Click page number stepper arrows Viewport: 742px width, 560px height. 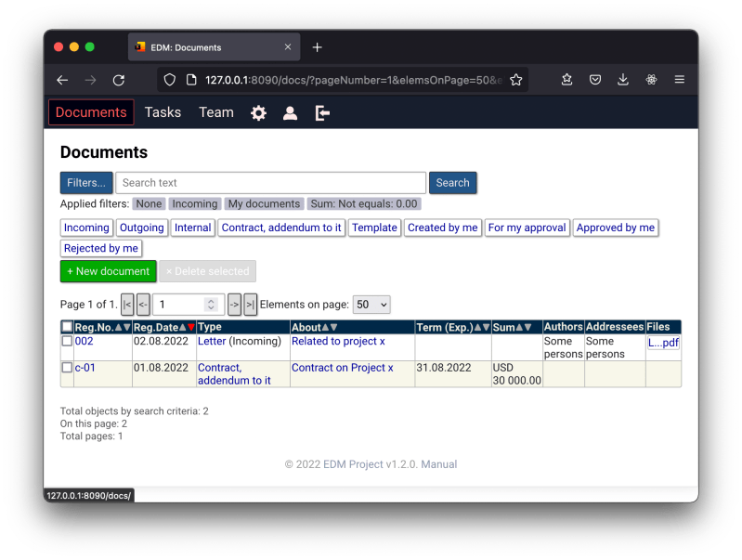click(211, 305)
